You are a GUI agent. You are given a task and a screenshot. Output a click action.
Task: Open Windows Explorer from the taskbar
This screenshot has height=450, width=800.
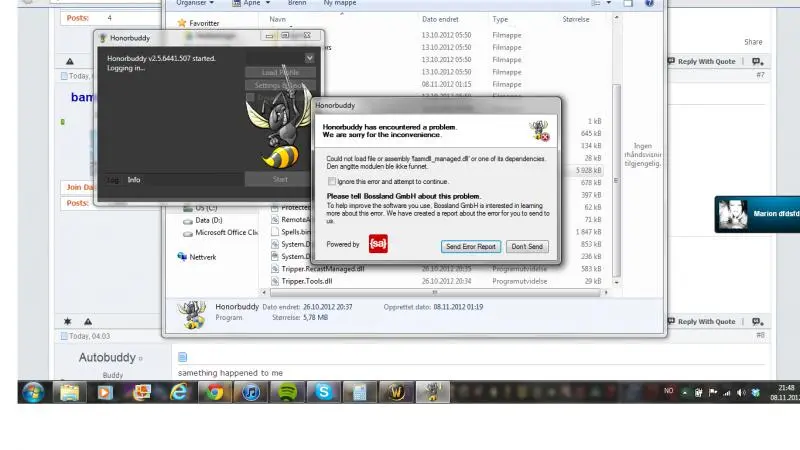pyautogui.click(x=69, y=392)
